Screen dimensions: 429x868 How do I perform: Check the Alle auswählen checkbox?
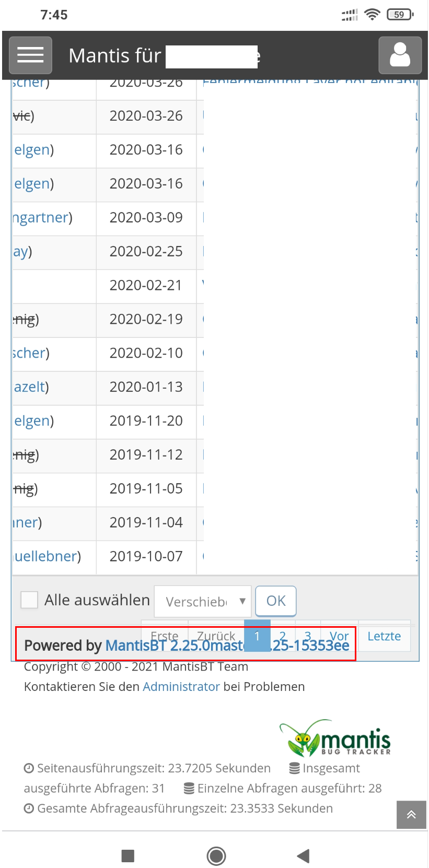29,600
